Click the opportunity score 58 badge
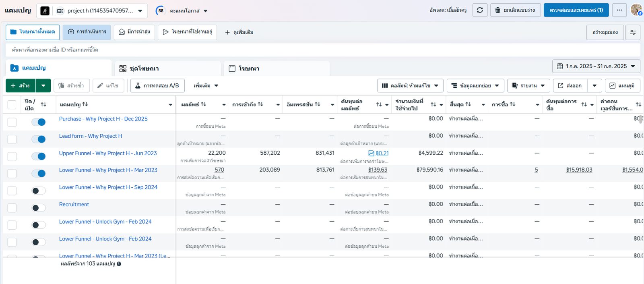Image resolution: width=644 pixels, height=284 pixels. click(x=161, y=11)
